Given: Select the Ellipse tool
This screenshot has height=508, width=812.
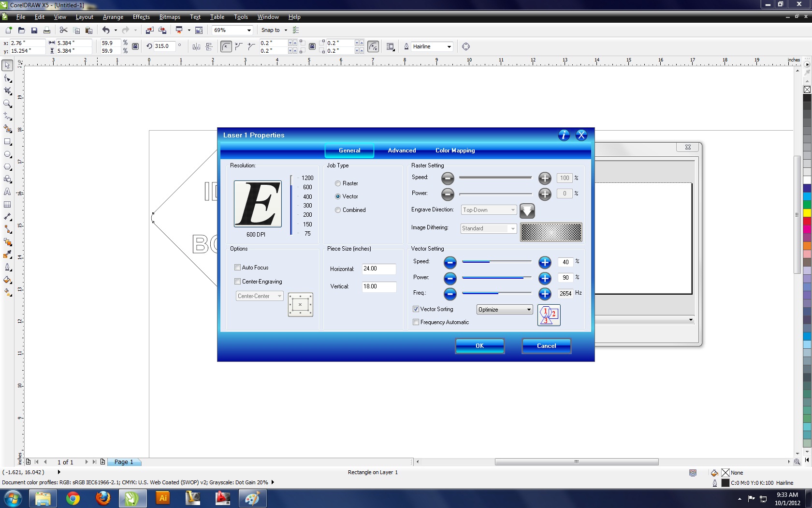Looking at the screenshot, I should coord(7,154).
